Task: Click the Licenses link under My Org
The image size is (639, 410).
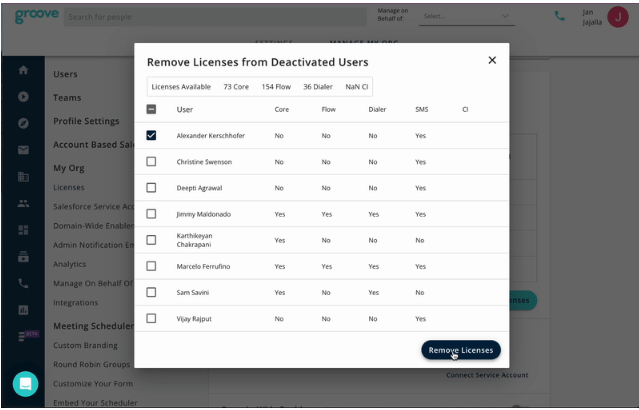Action: [69, 187]
